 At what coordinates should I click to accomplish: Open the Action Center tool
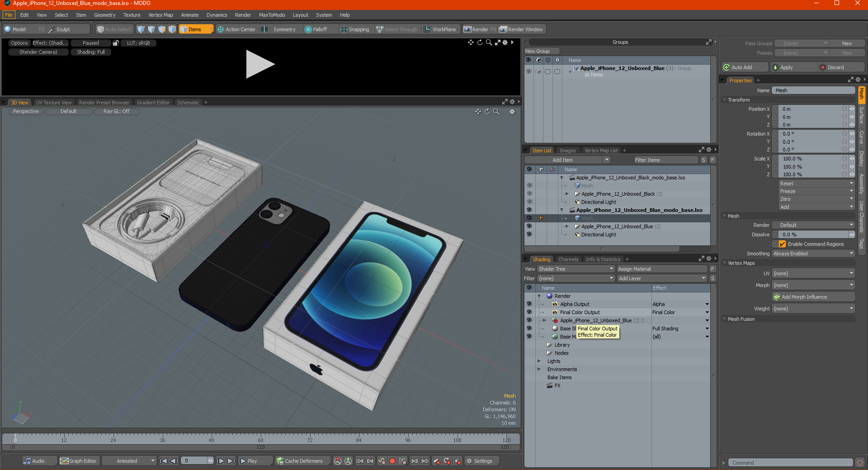click(236, 29)
